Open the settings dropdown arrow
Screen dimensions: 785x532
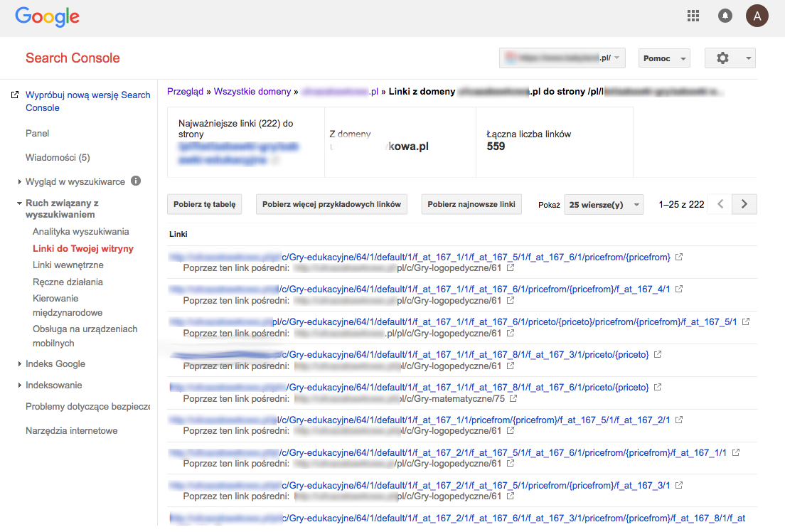(x=748, y=58)
